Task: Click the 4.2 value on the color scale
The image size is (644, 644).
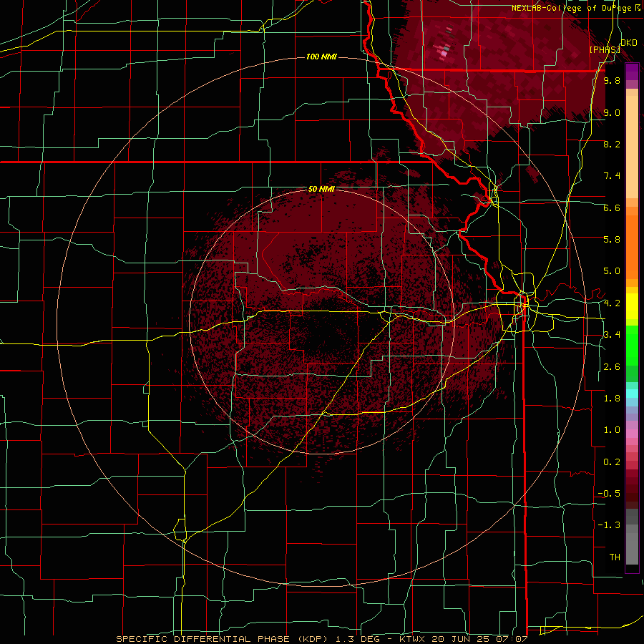Action: [x=612, y=303]
